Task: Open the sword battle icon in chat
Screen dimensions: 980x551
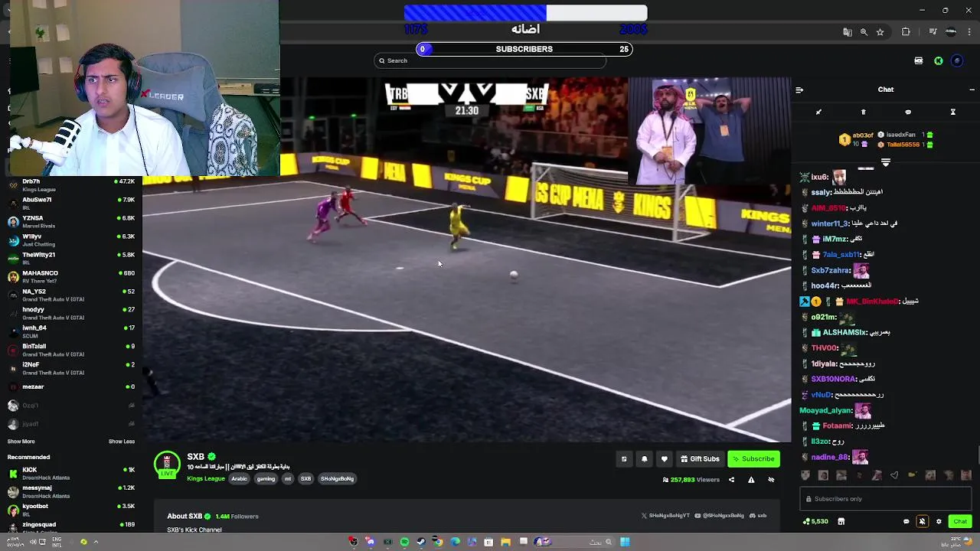Action: tap(818, 112)
